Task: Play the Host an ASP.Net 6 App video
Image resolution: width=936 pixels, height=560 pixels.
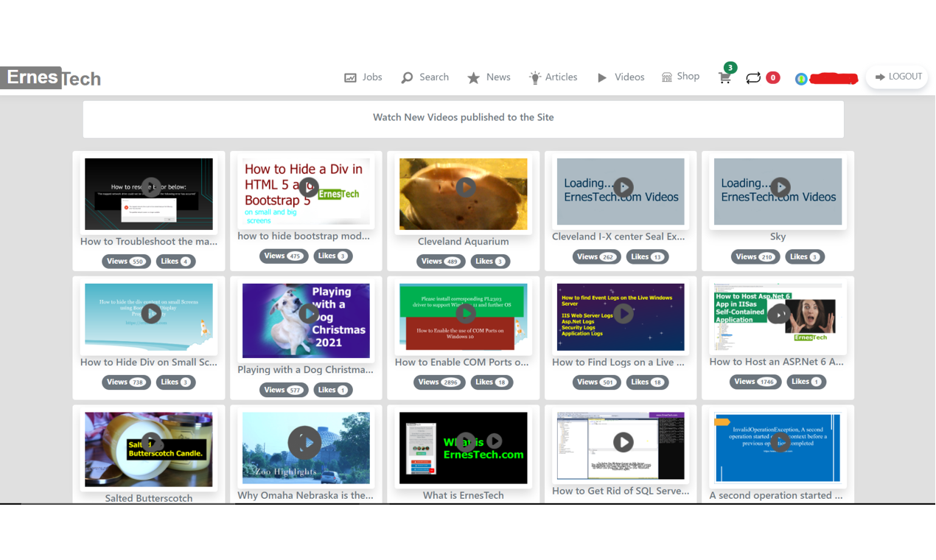Action: (778, 315)
